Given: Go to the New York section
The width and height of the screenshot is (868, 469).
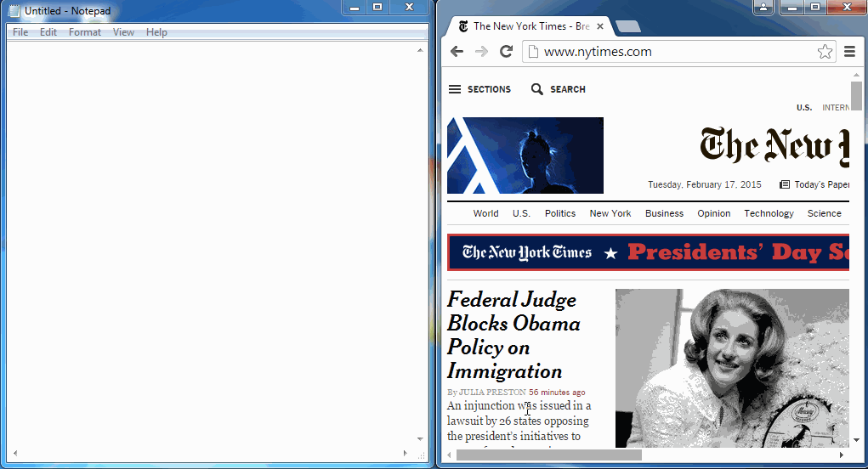Looking at the screenshot, I should [x=610, y=213].
